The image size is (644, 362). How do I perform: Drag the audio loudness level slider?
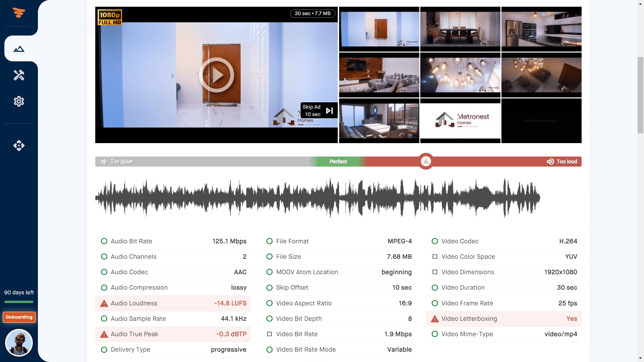[425, 161]
